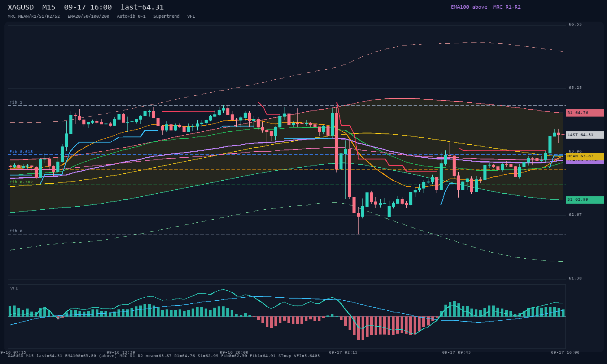607x364 pixels.
Task: Click the 09-17 16:00 timestamp in the title
Action: pyautogui.click(x=88, y=7)
